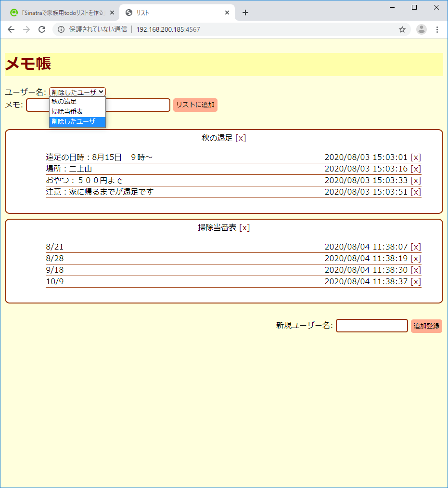
Task: Bookmark this page with the star icon
Action: click(402, 29)
